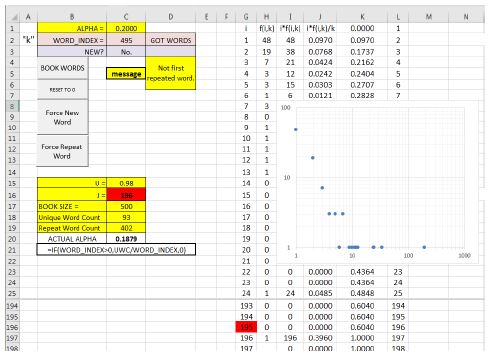This screenshot has height=361, width=493.
Task: Select column K by its header
Action: point(362,16)
